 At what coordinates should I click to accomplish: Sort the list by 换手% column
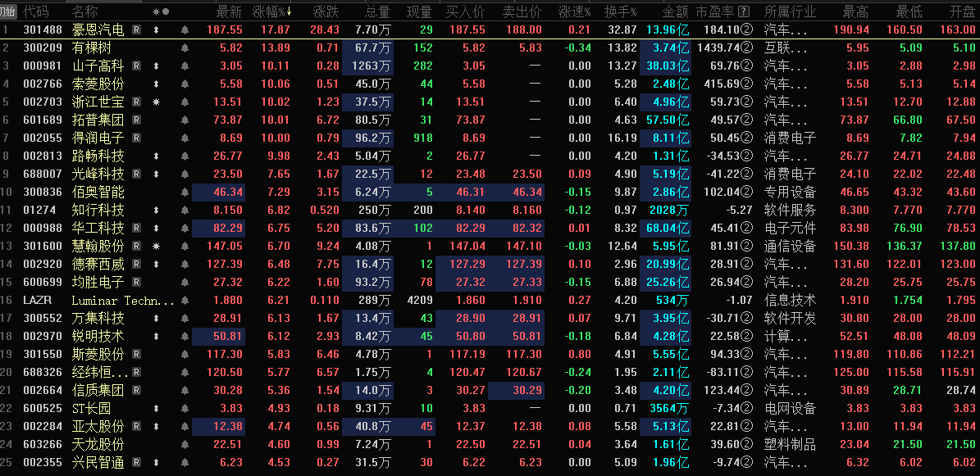(x=620, y=12)
